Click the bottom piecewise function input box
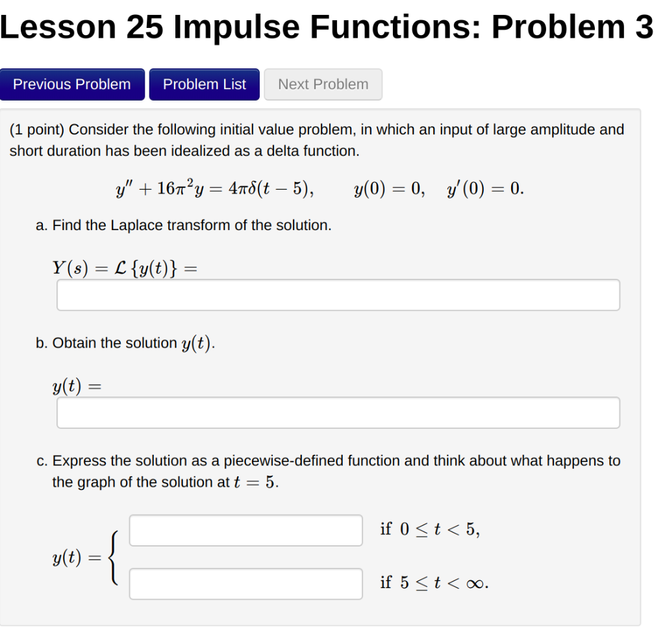Screen dimensions: 665x644 (x=246, y=584)
